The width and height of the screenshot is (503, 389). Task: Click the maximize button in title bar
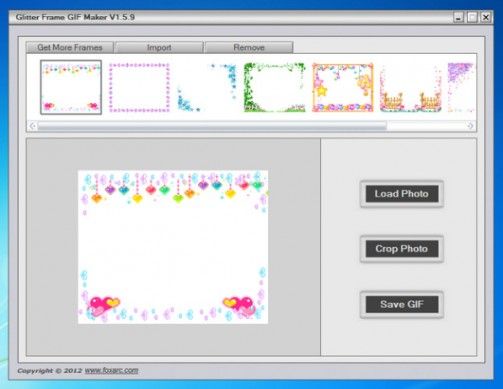coord(472,17)
